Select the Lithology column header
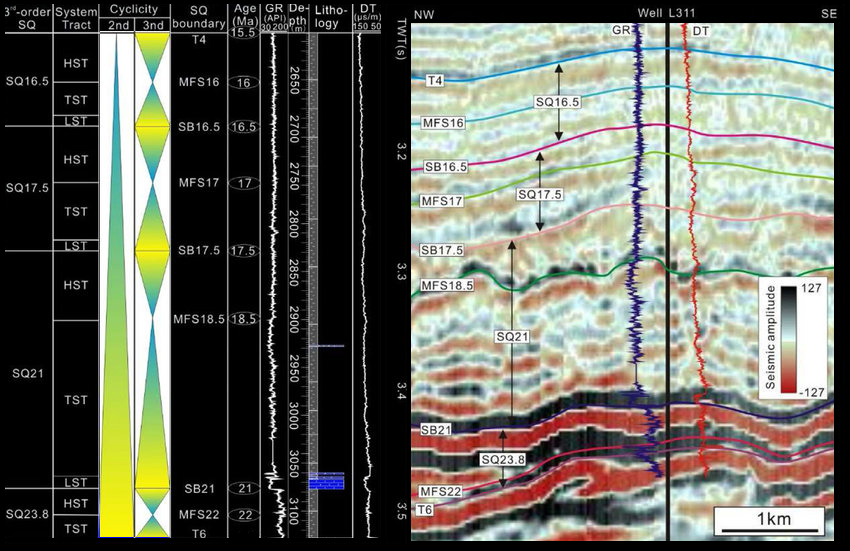Image resolution: width=850 pixels, height=551 pixels. (329, 16)
